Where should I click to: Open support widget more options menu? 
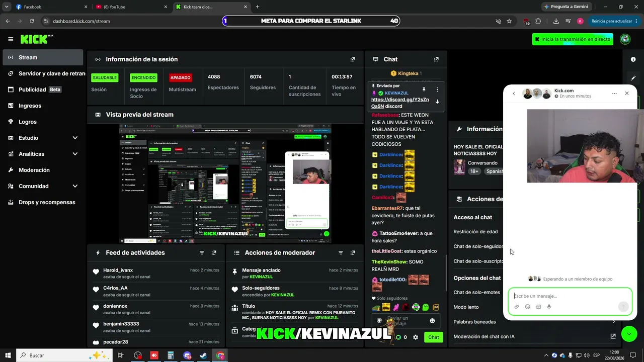(x=614, y=94)
